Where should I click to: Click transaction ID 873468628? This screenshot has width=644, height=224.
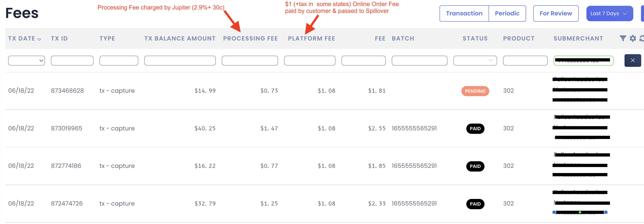coord(67,91)
